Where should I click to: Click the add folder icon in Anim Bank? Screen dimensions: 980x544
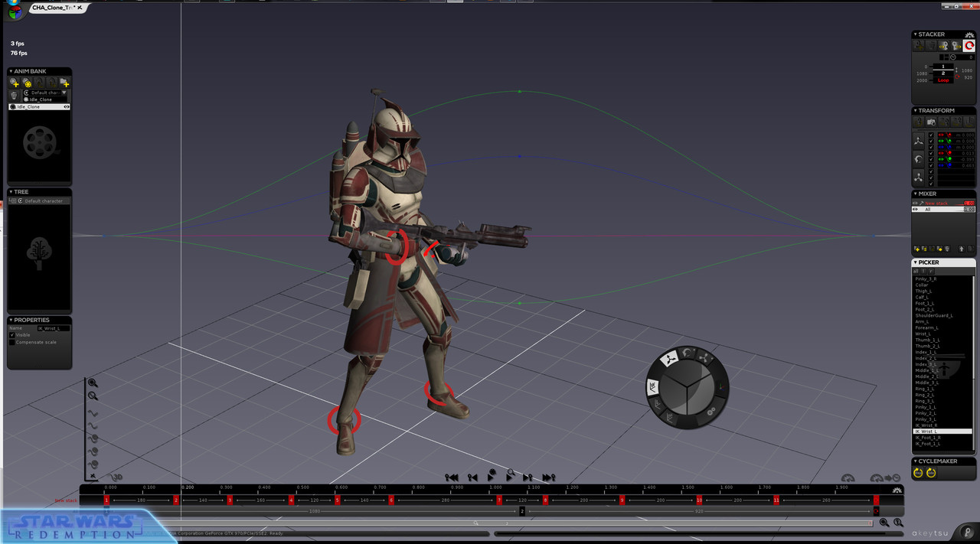tap(64, 82)
